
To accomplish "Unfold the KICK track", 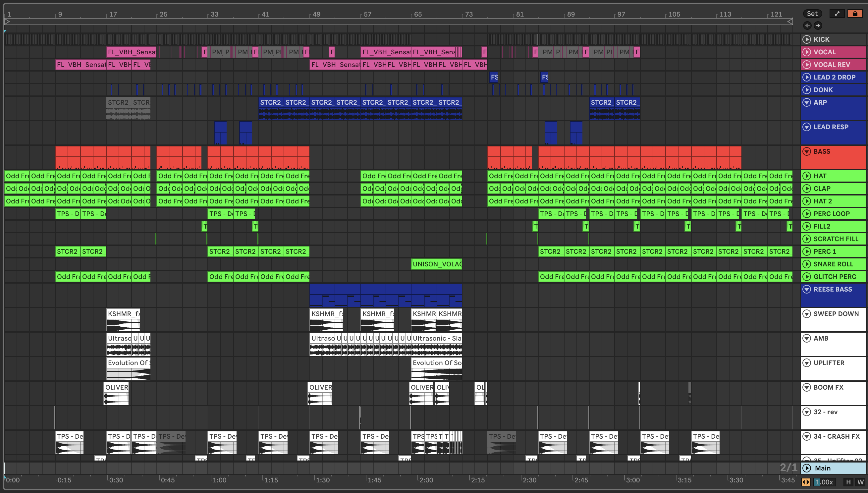I will [807, 39].
